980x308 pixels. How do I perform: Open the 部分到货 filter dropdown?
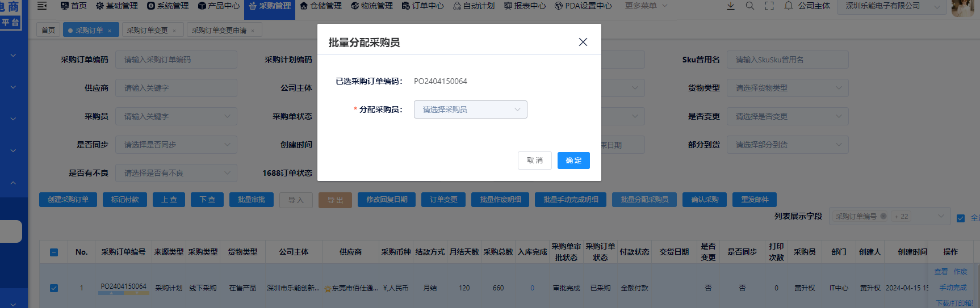(788, 145)
